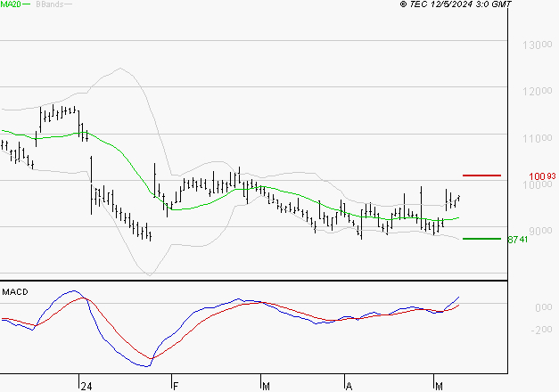This screenshot has width=559, height=392.
Task: Click the green 87.41 support value
Action: (x=518, y=240)
